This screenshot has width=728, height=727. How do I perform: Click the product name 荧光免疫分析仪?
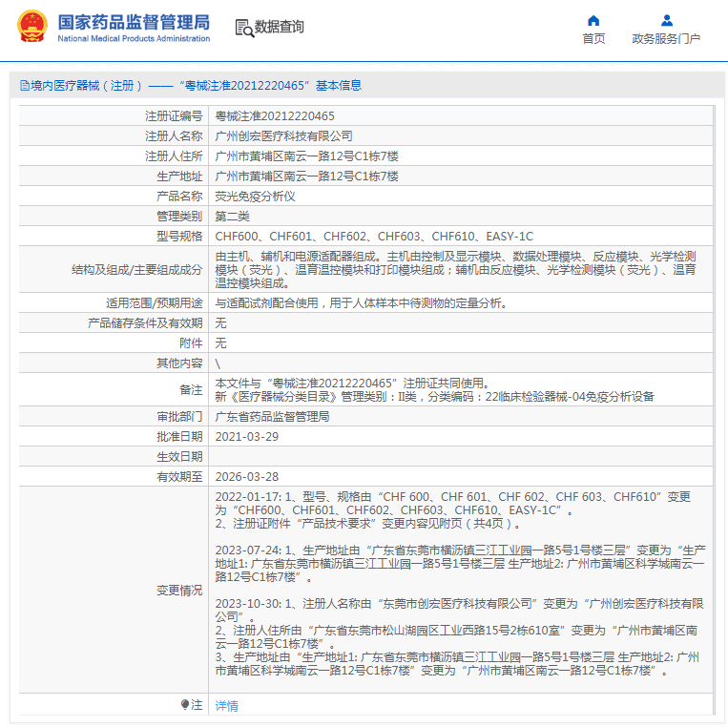click(255, 197)
